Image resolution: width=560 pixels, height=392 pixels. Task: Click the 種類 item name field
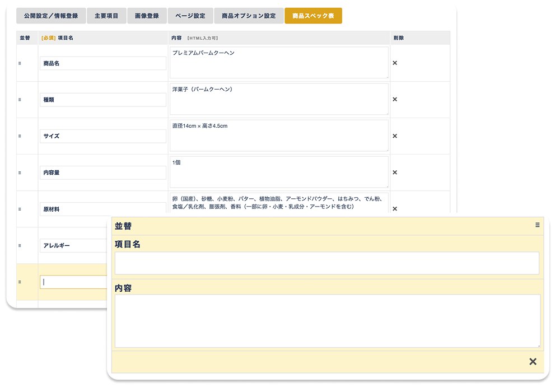coord(103,100)
